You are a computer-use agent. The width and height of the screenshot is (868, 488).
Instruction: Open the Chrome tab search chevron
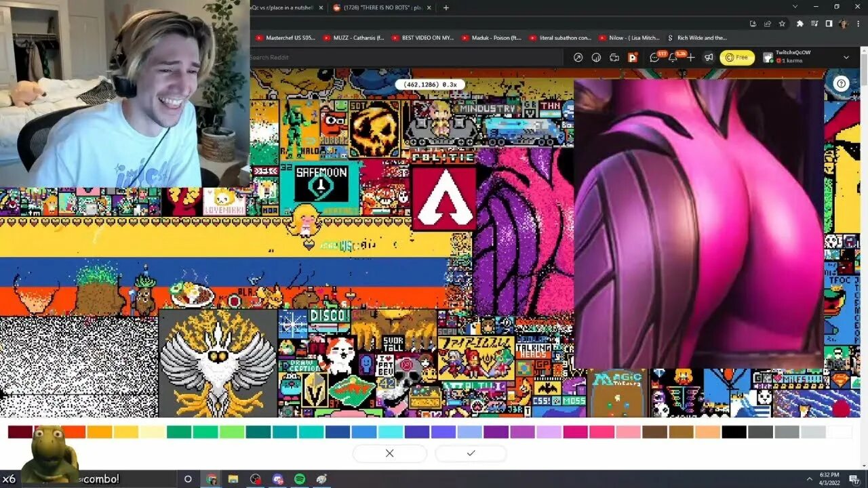795,7
